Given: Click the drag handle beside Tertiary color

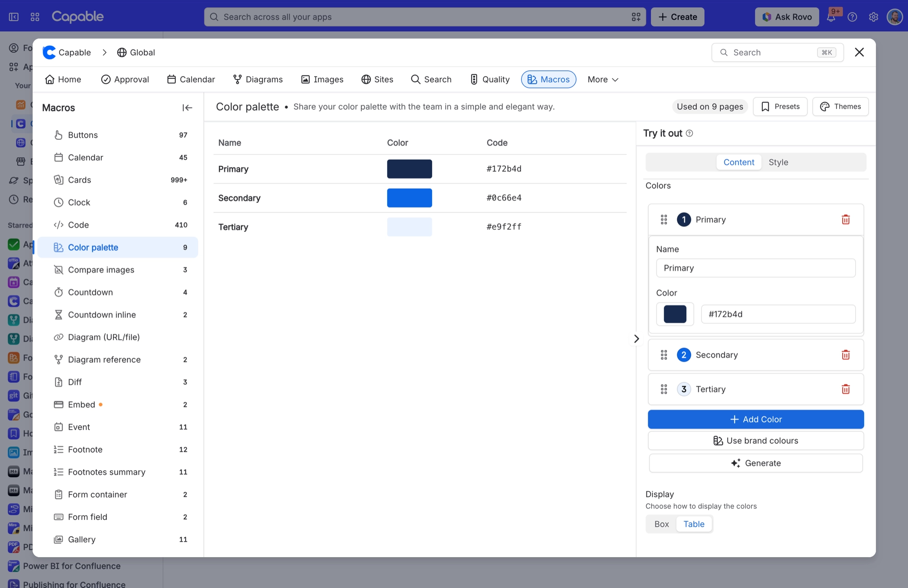Looking at the screenshot, I should pyautogui.click(x=664, y=389).
